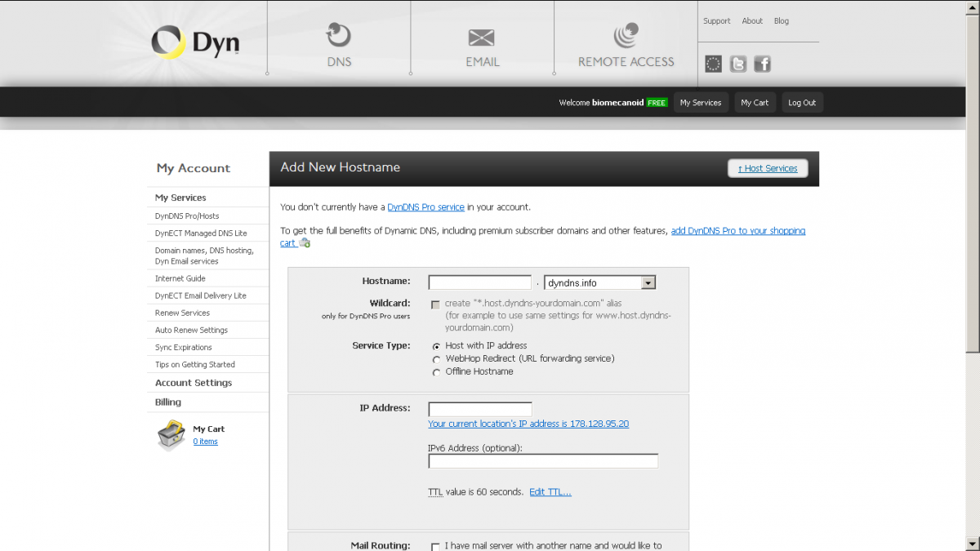
Task: Open Account Settings sidebar section
Action: click(x=194, y=383)
